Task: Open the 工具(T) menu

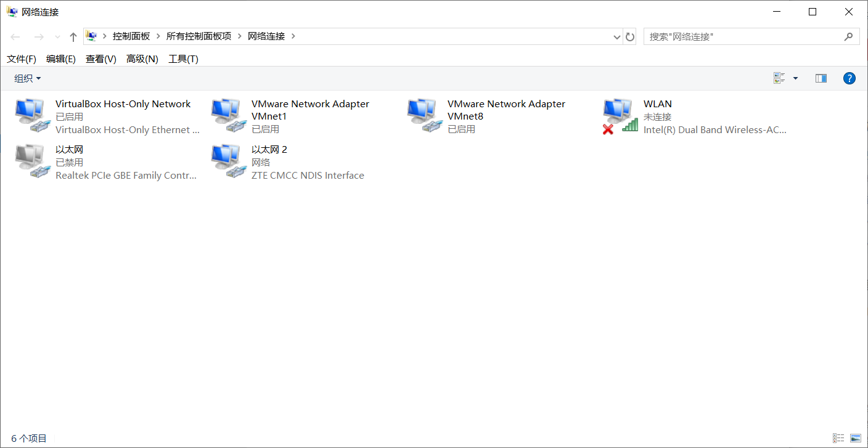Action: pyautogui.click(x=182, y=59)
